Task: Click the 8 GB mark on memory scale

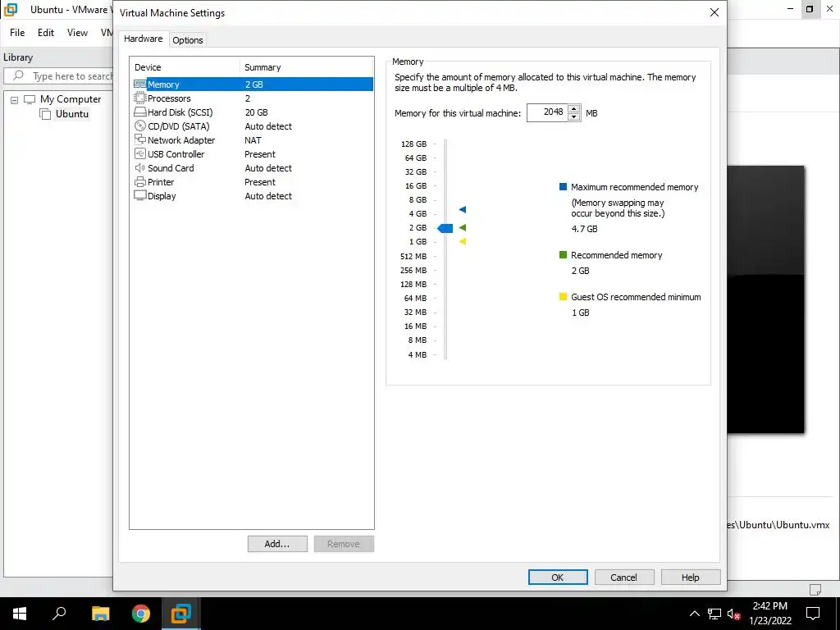Action: pos(418,200)
